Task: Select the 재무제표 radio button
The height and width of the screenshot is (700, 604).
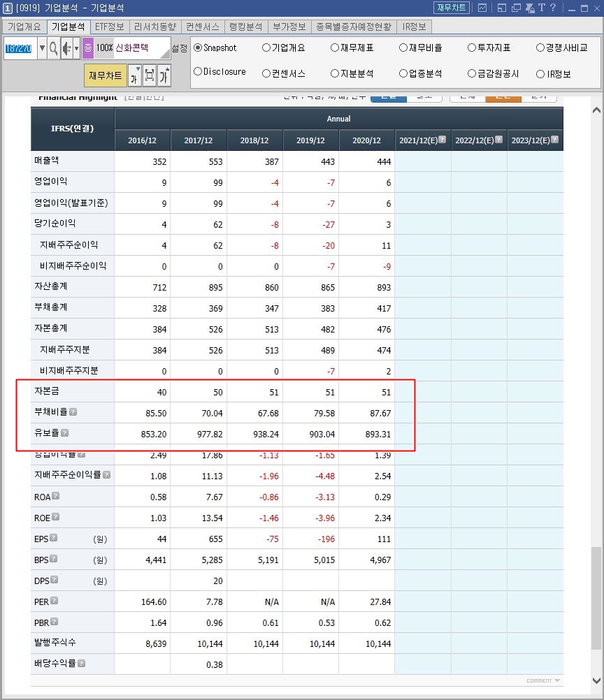Action: [335, 48]
